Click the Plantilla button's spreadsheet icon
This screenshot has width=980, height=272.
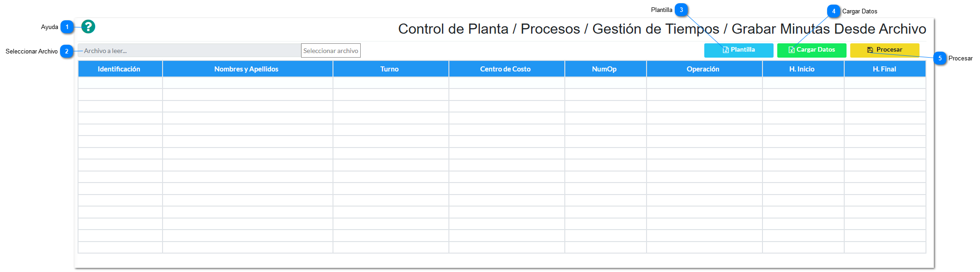tap(726, 50)
